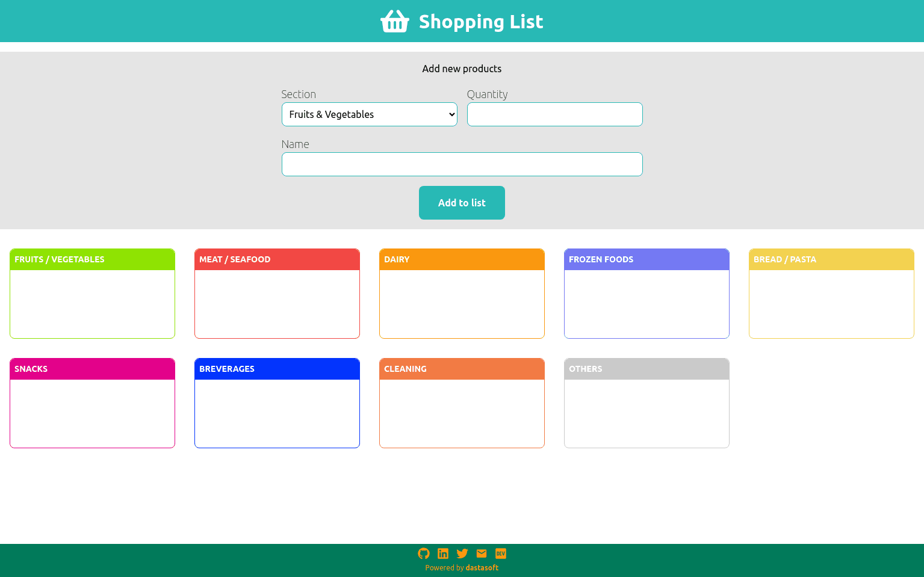
Task: Open the Section dropdown showing Fruits & Vegetables
Action: coord(369,114)
